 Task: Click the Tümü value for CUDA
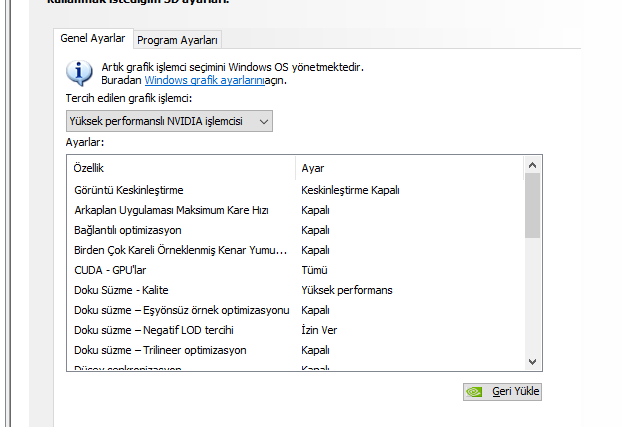(x=314, y=270)
